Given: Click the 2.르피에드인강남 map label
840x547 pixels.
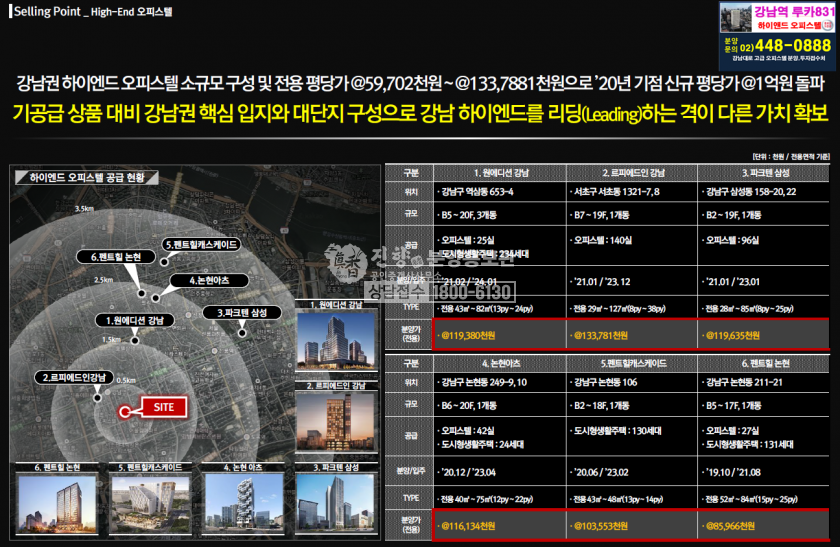Looking at the screenshot, I should pyautogui.click(x=72, y=377).
